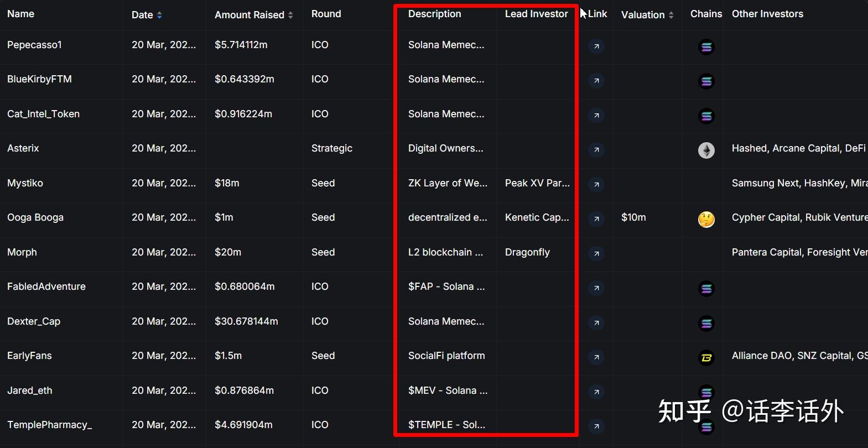Click the Solana chain icon for Pepecasso1
This screenshot has height=448, width=868.
[706, 47]
